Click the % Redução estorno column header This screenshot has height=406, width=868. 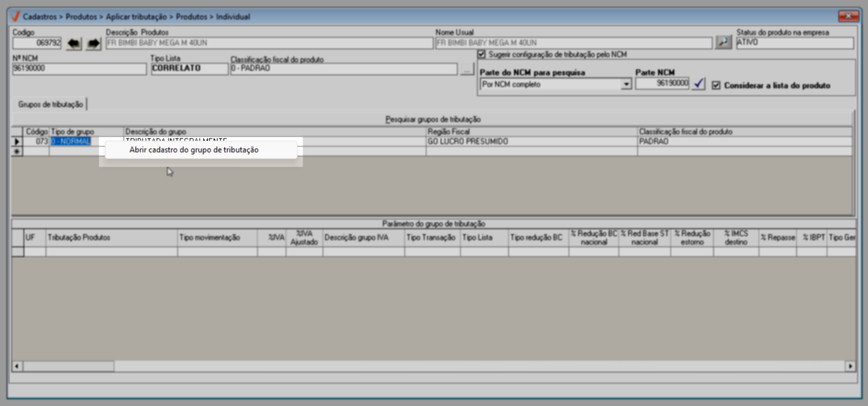(692, 238)
